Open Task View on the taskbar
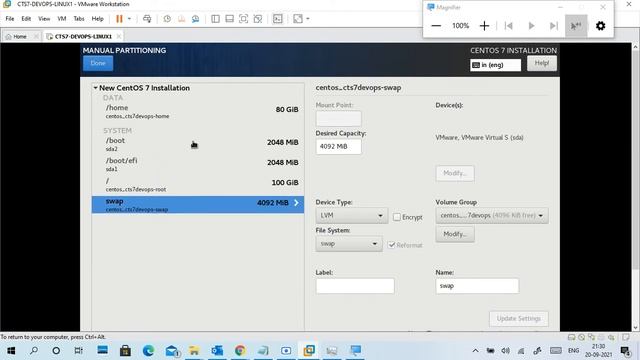Screen dimensions: 640x360 pos(78,351)
